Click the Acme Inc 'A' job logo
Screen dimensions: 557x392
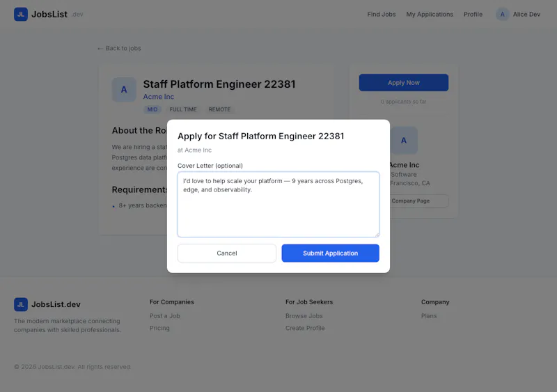(x=124, y=90)
